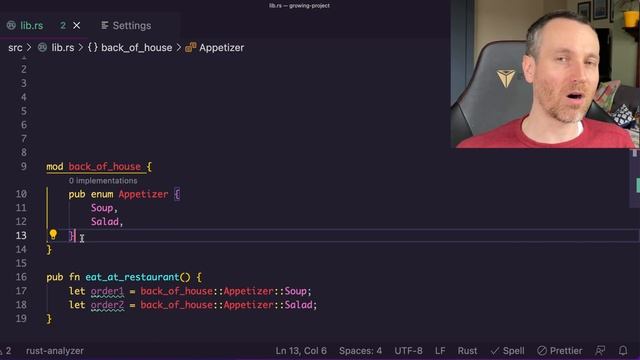Click line number 9 in the gutter
Viewport: 640px width, 360px height.
24,167
